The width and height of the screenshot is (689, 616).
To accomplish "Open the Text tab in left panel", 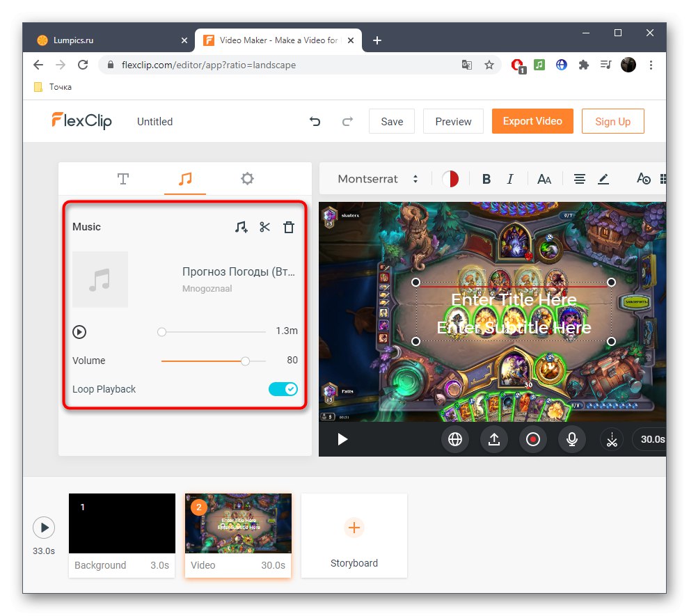I will [123, 179].
